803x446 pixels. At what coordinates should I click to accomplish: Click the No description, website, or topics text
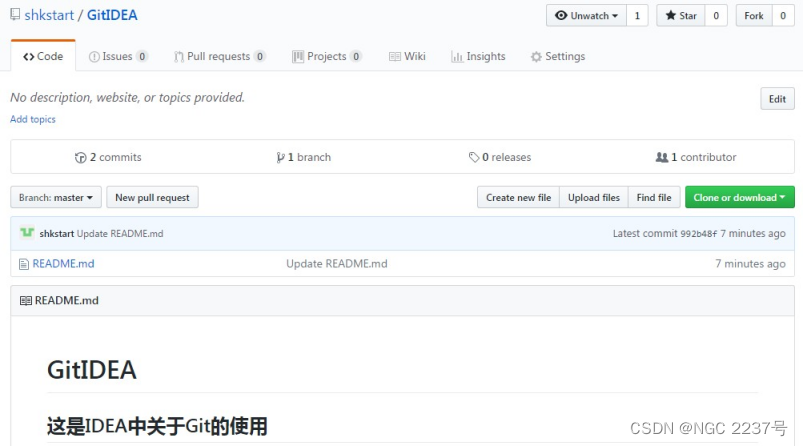click(128, 97)
